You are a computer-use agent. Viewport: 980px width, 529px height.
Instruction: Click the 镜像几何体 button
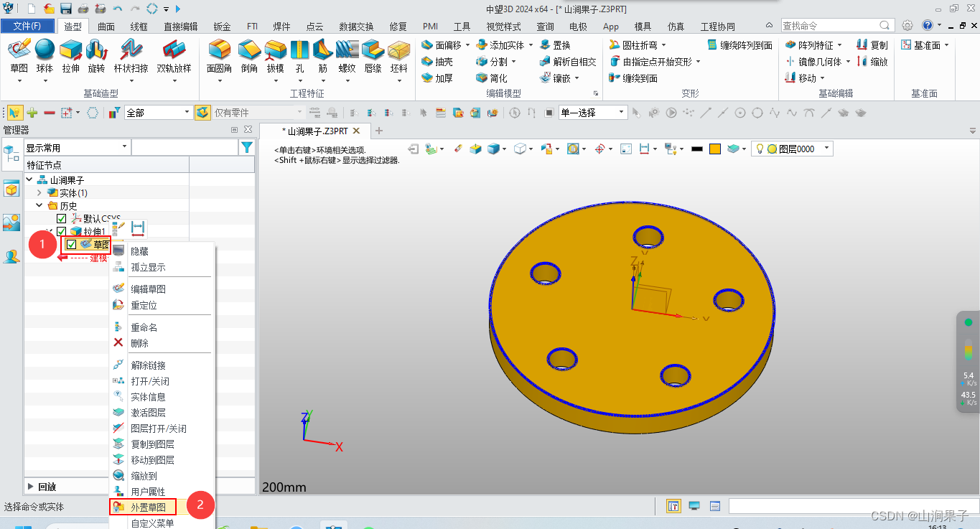(x=817, y=62)
